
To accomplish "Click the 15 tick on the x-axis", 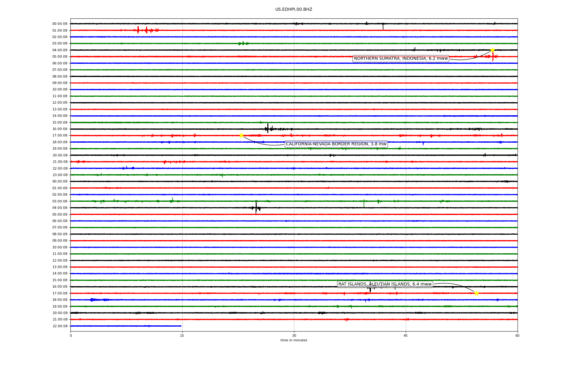I will tap(182, 335).
